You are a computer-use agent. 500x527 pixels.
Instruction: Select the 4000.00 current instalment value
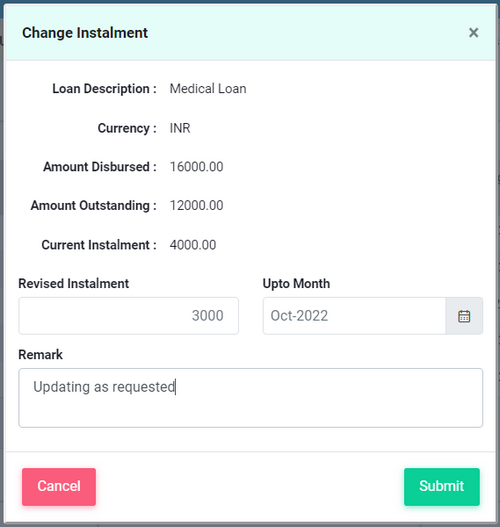(x=193, y=245)
